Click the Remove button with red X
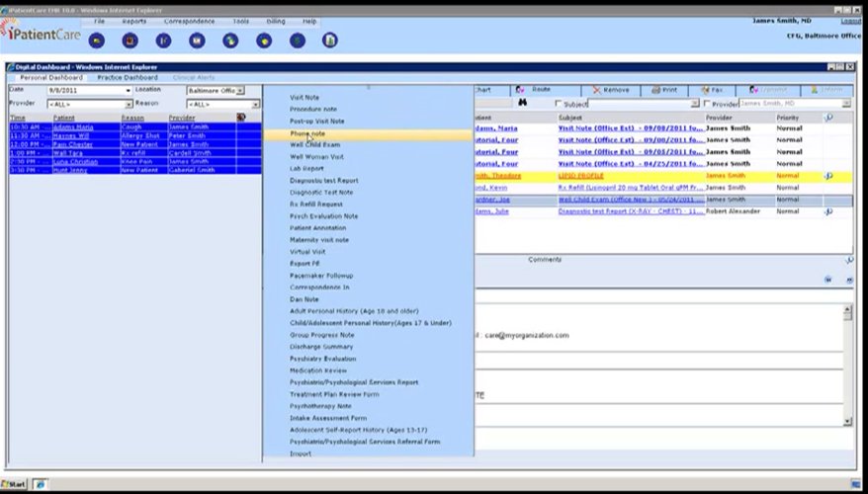 click(x=610, y=90)
